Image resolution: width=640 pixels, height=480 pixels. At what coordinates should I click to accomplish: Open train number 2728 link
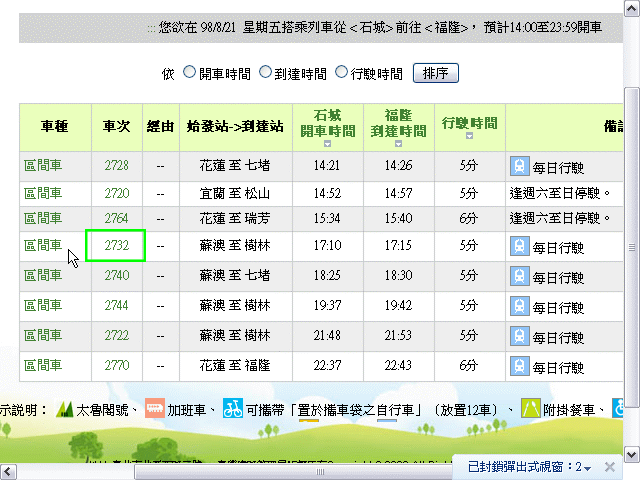pos(116,166)
